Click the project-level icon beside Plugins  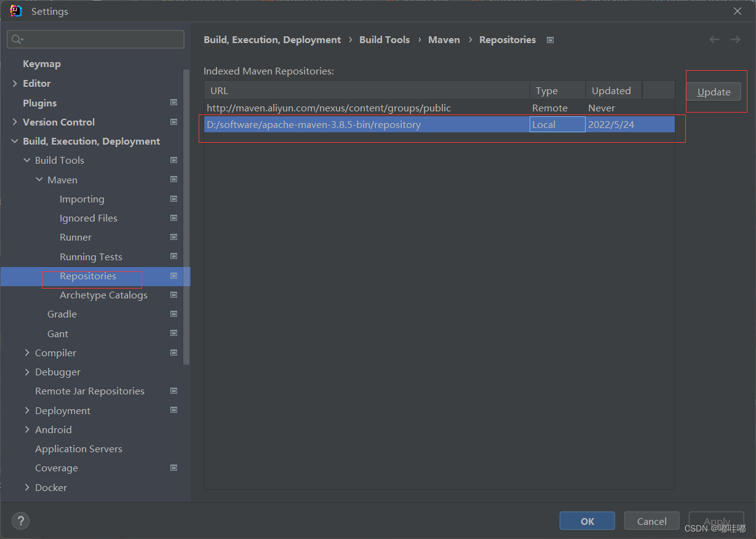pos(174,103)
